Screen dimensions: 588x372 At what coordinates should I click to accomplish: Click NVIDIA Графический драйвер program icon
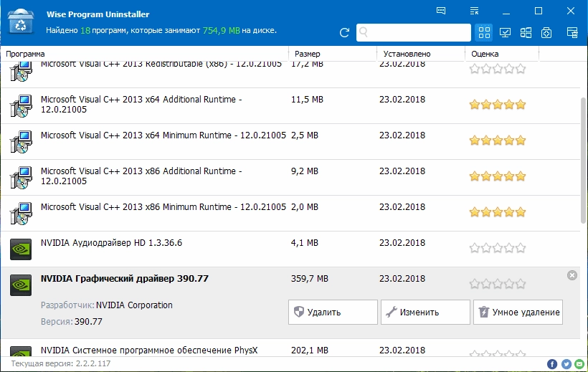point(21,285)
